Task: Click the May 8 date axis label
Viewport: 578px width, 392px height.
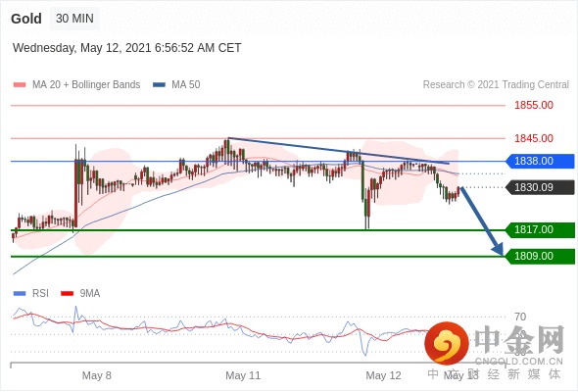Action: (97, 375)
